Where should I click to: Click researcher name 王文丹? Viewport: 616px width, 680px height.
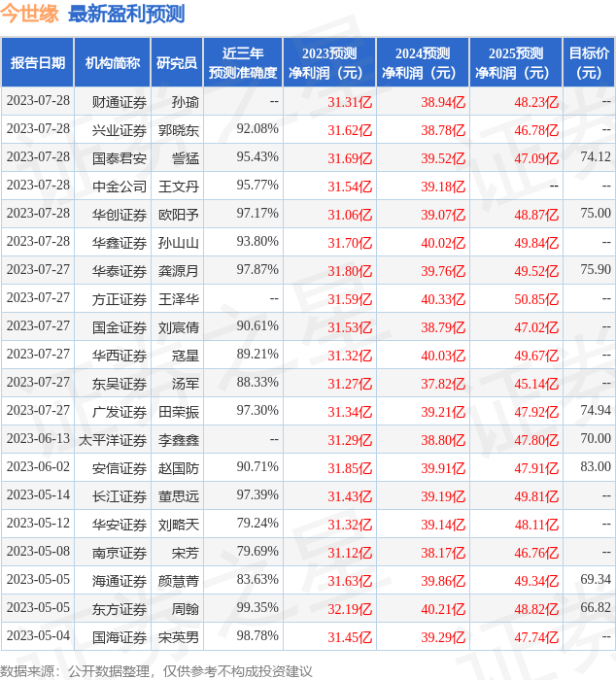click(x=179, y=187)
